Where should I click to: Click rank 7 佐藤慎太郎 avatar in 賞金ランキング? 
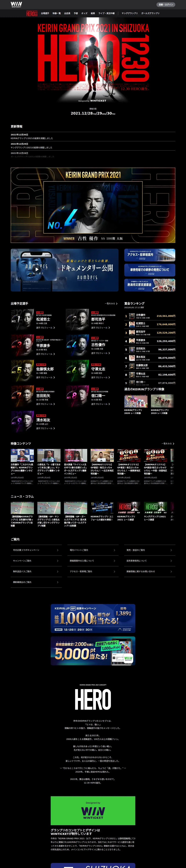[132, 366]
